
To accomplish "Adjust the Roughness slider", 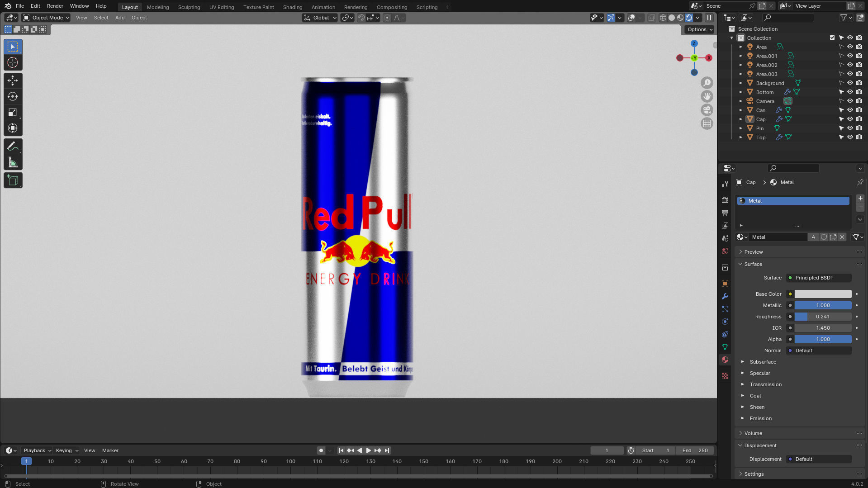I will coord(823,317).
